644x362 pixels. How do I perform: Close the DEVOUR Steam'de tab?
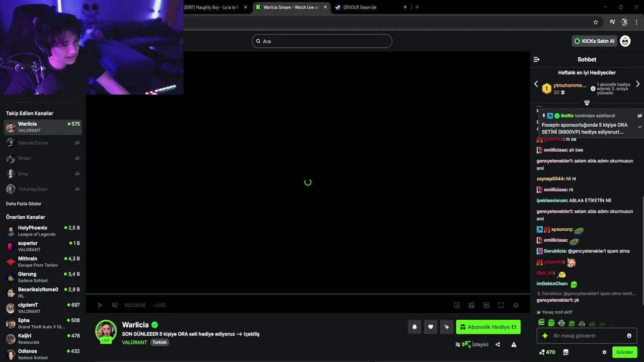pos(406,7)
